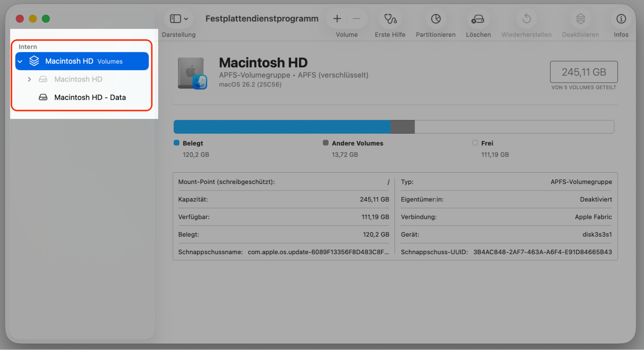The width and height of the screenshot is (644, 350).
Task: Click the APFS-Volumegruppe encryption subtitle
Action: click(293, 75)
